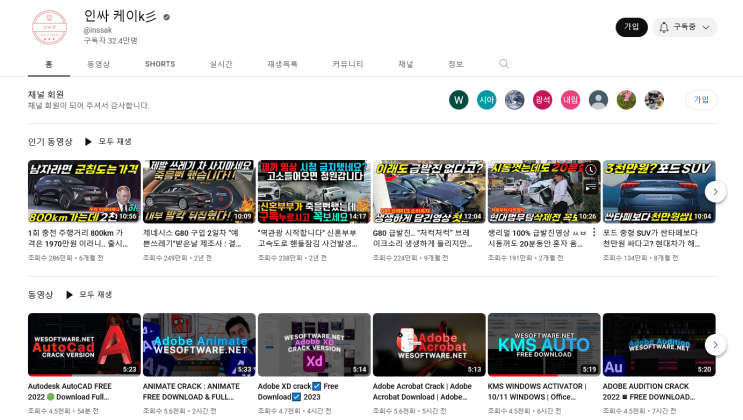Open the 20분 시동 급발진 video thumbnail

point(544,192)
